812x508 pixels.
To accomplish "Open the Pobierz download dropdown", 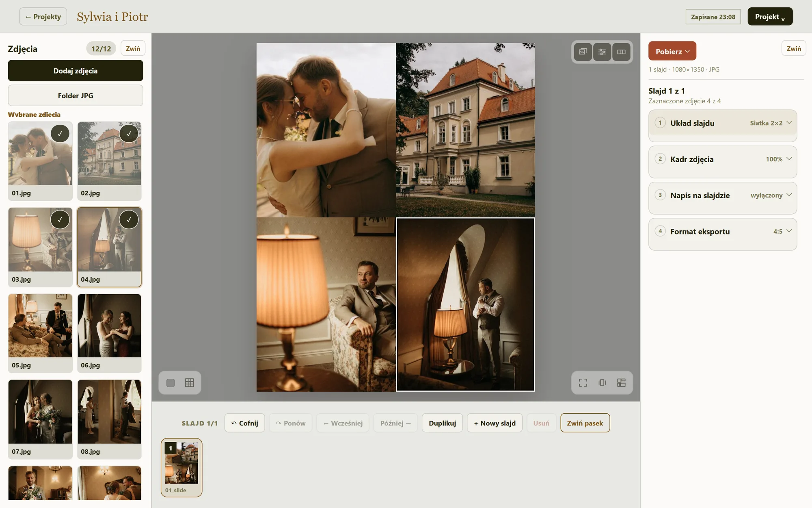I will (x=672, y=51).
